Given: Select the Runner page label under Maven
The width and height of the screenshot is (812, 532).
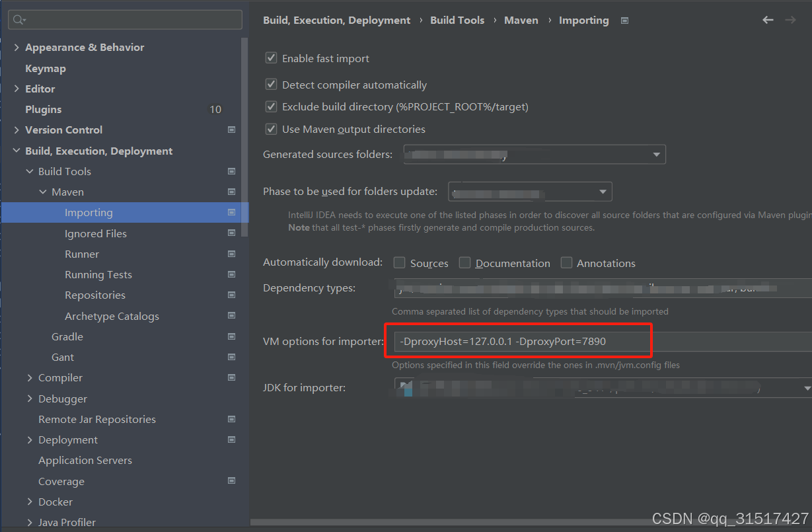Looking at the screenshot, I should (x=82, y=254).
